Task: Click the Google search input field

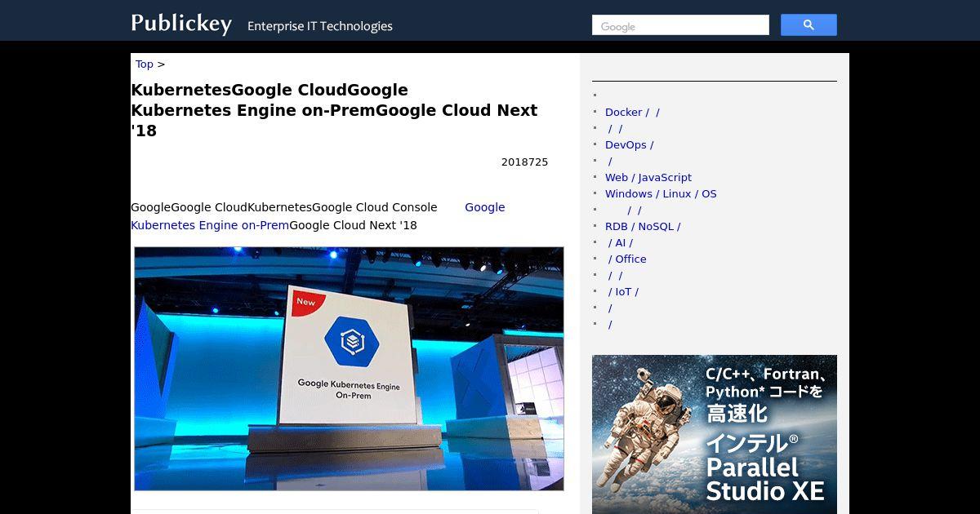Action: (x=680, y=25)
